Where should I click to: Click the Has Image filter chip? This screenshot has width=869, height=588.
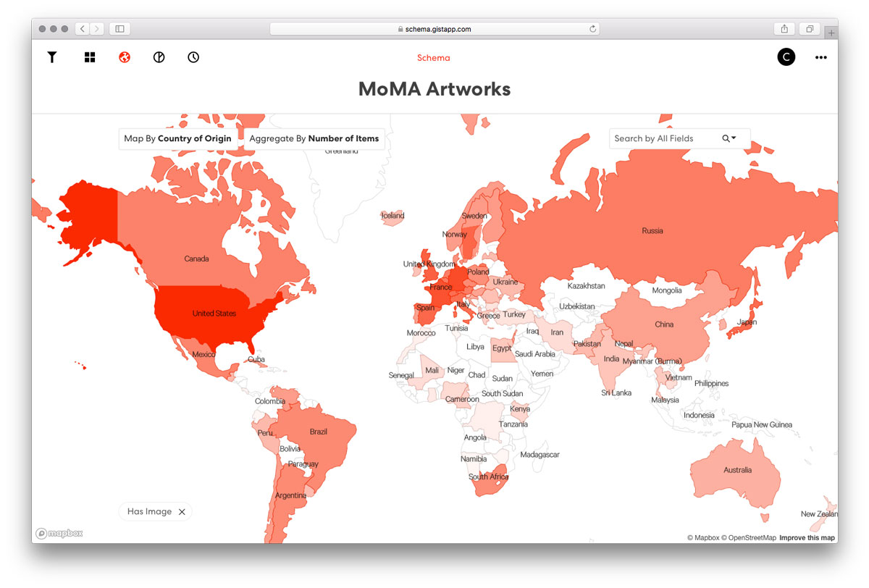(156, 512)
